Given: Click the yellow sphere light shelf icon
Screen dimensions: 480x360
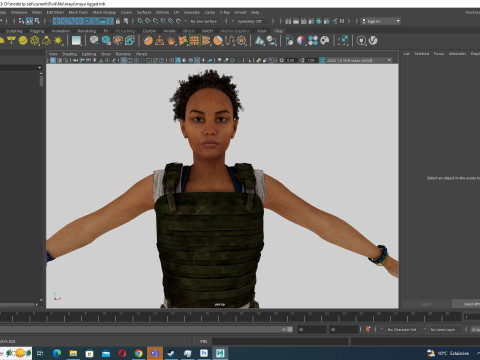Looking at the screenshot, I should click(23, 41).
